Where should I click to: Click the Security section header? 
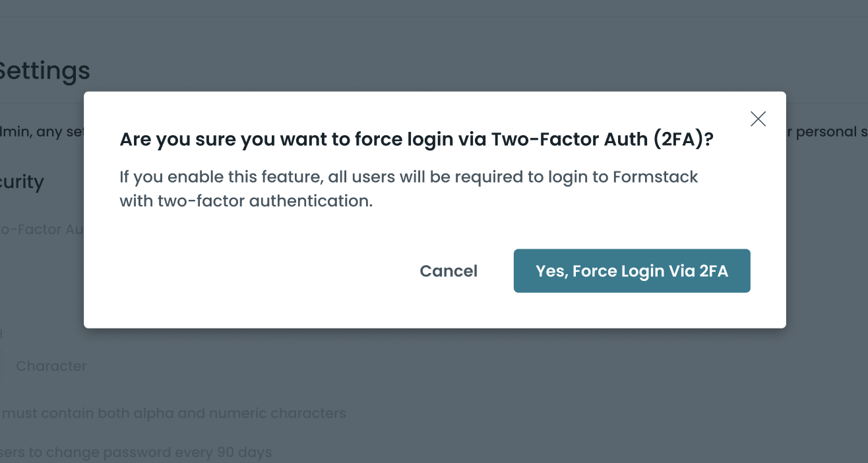[21, 182]
